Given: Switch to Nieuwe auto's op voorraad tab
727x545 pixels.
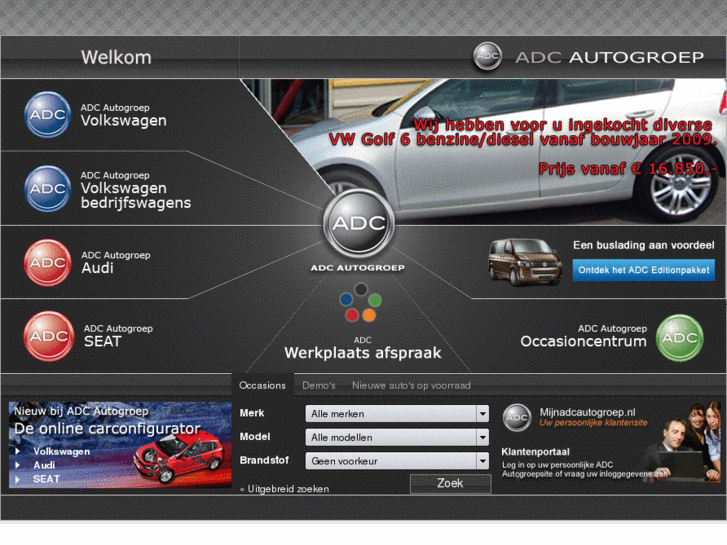Looking at the screenshot, I should (x=411, y=385).
